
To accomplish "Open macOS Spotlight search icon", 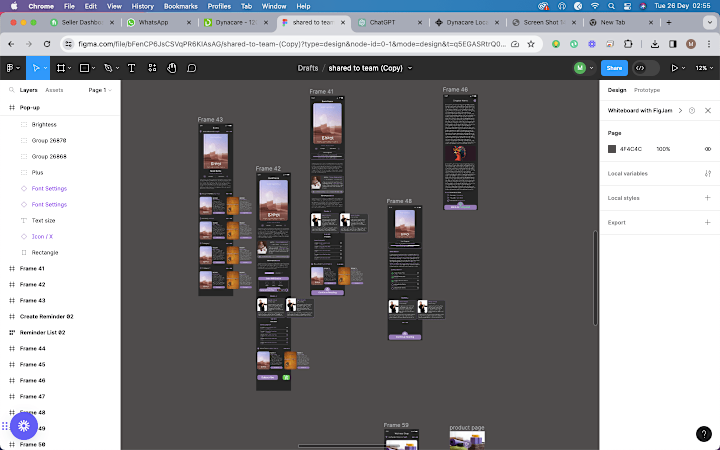I will point(611,6).
